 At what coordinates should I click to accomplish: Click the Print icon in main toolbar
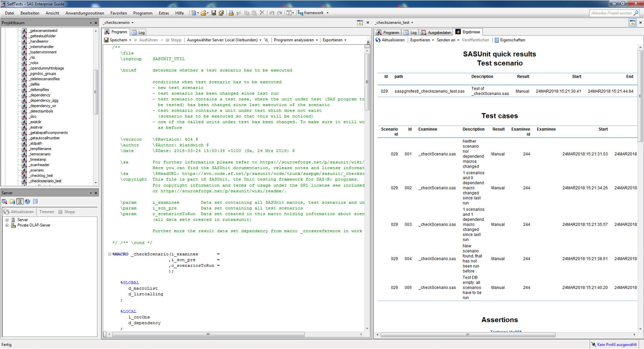pos(231,13)
